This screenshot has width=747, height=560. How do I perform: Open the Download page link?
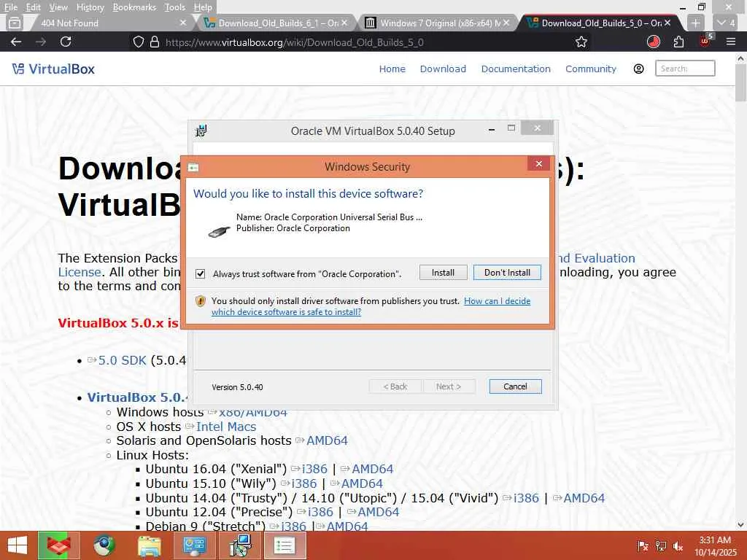[x=443, y=69]
